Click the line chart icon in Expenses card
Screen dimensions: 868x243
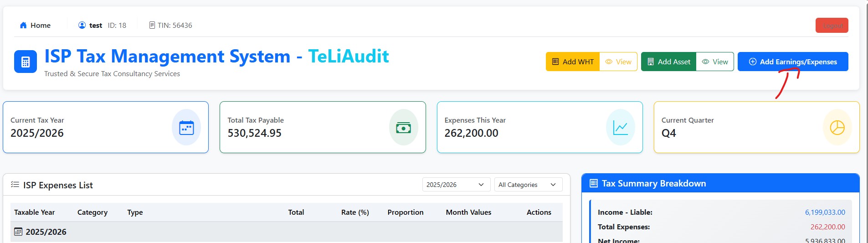[x=620, y=128]
